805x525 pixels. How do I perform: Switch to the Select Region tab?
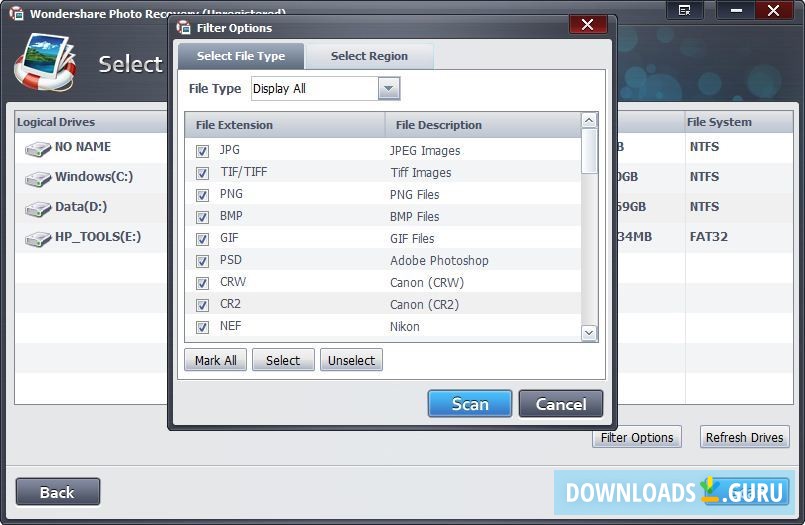point(369,56)
